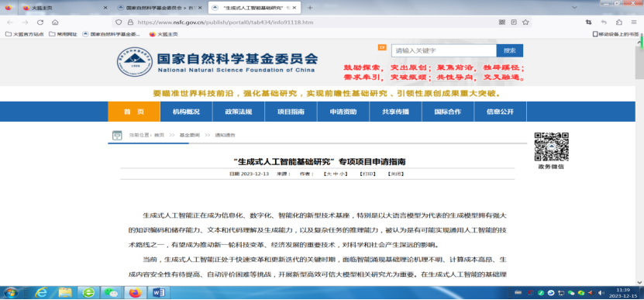Viewport: 644px width, 300px height.
Task: Open 火狐主页 bookmark in bookmarks bar
Action: point(164,34)
